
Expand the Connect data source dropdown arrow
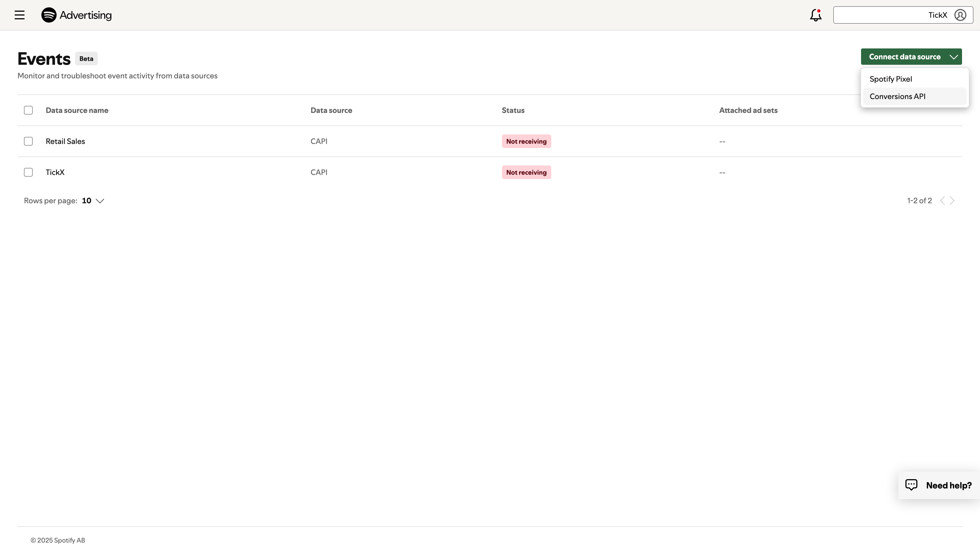coord(953,56)
